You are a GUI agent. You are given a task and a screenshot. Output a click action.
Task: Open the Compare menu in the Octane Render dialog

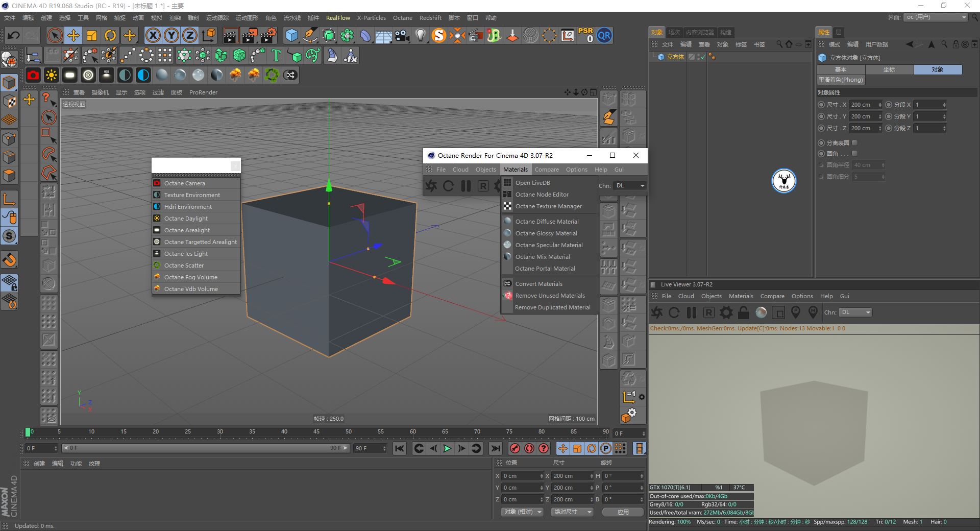pos(547,170)
